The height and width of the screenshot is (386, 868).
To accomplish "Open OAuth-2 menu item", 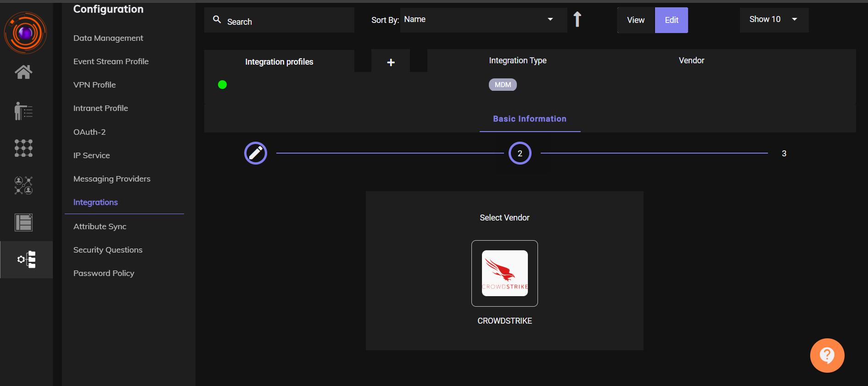I will point(90,132).
